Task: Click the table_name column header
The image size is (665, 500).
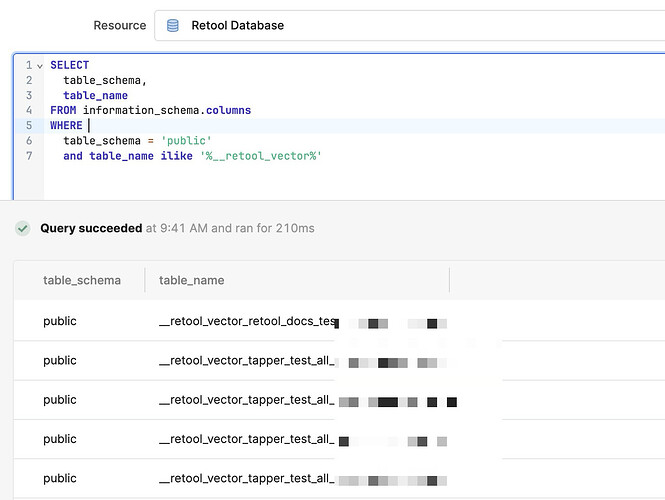Action: (x=192, y=280)
